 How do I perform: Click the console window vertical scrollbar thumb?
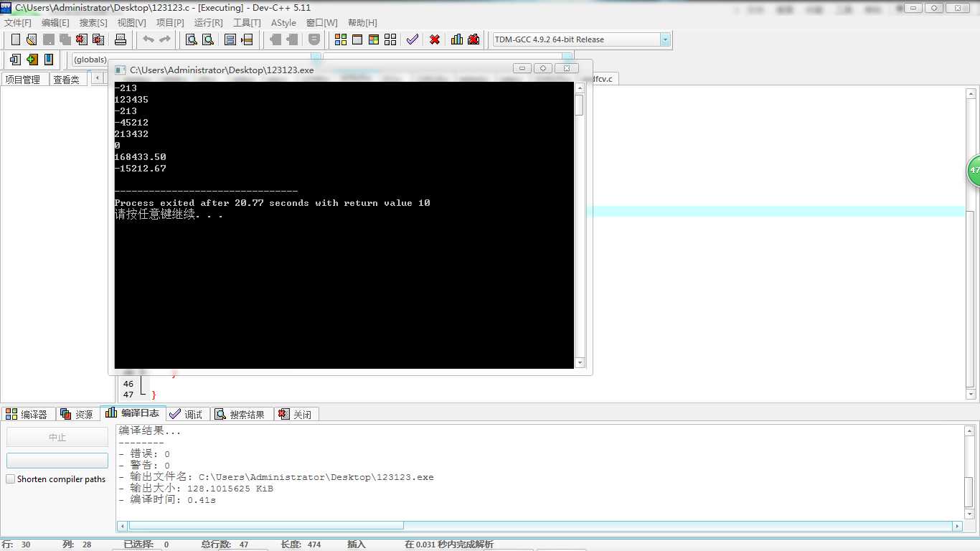580,105
